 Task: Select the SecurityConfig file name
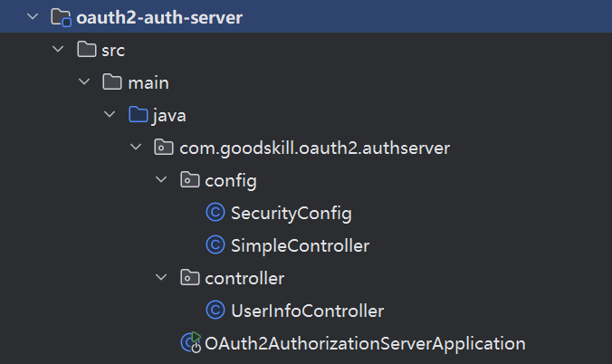tap(291, 214)
